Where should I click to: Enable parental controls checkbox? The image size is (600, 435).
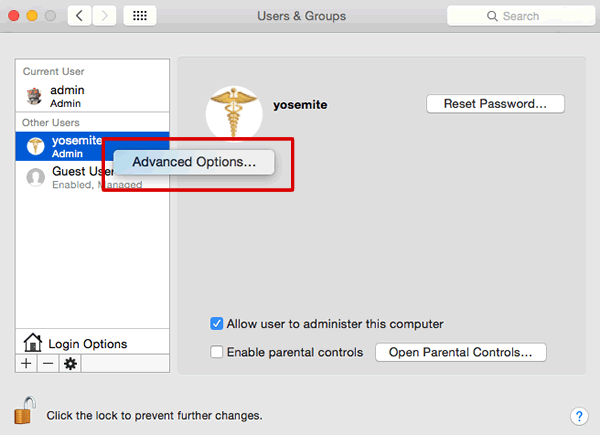217,352
